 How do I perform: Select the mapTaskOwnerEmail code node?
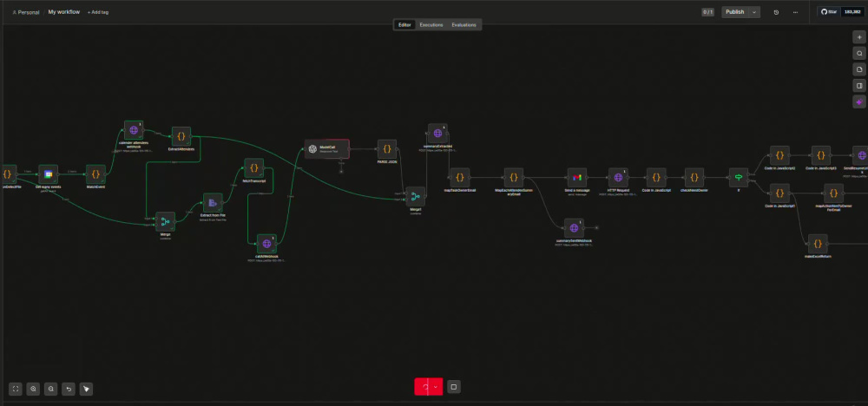[459, 178]
